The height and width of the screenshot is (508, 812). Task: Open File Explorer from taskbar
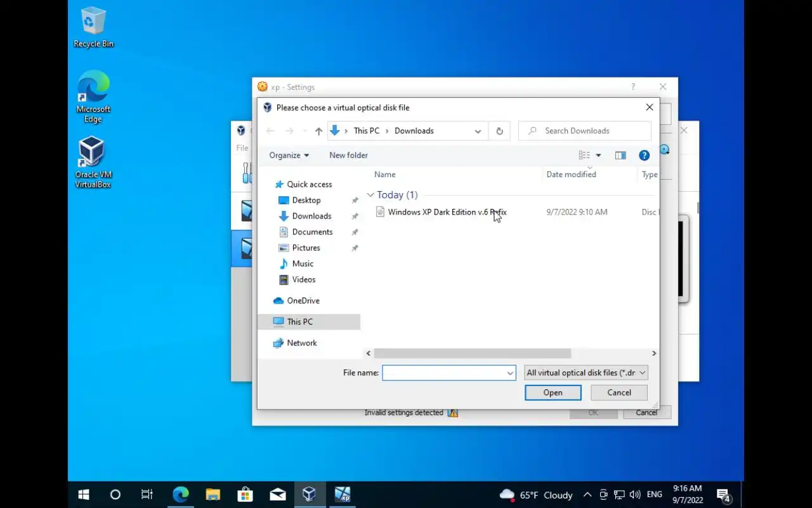(213, 494)
